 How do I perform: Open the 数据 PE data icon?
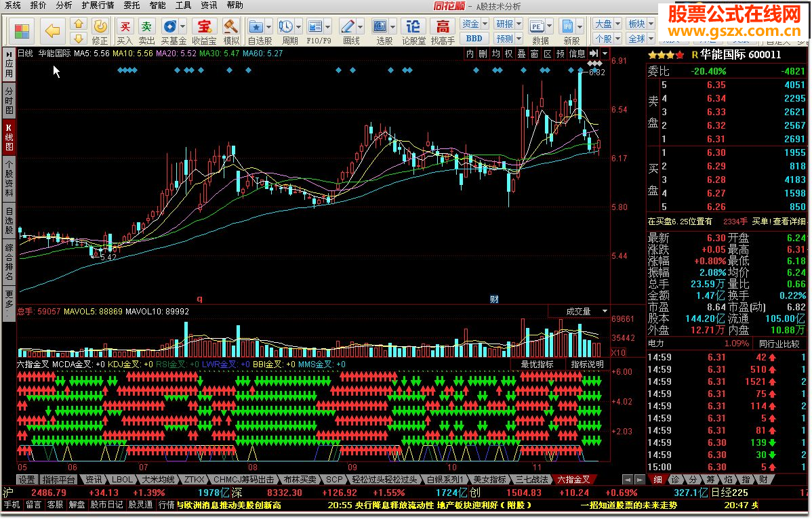pos(537,26)
